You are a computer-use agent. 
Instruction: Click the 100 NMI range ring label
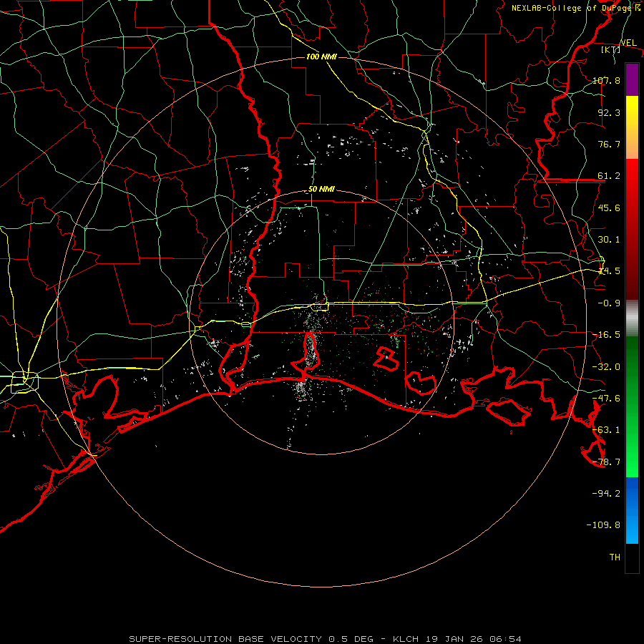[x=321, y=57]
